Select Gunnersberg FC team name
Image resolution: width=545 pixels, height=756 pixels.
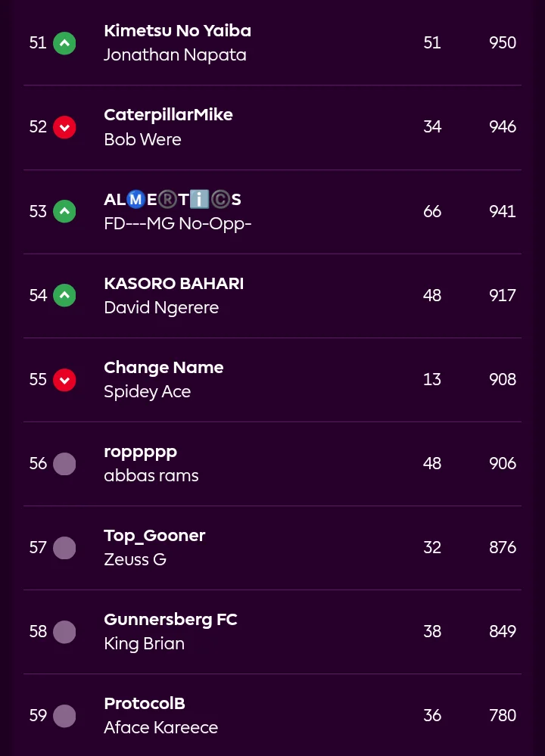(x=170, y=620)
